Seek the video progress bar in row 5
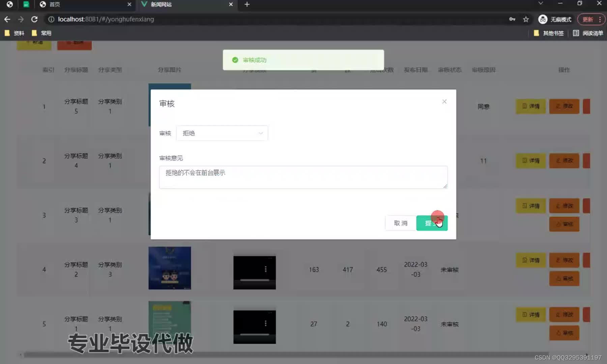Viewport: 607px width, 364px height. 255,334
